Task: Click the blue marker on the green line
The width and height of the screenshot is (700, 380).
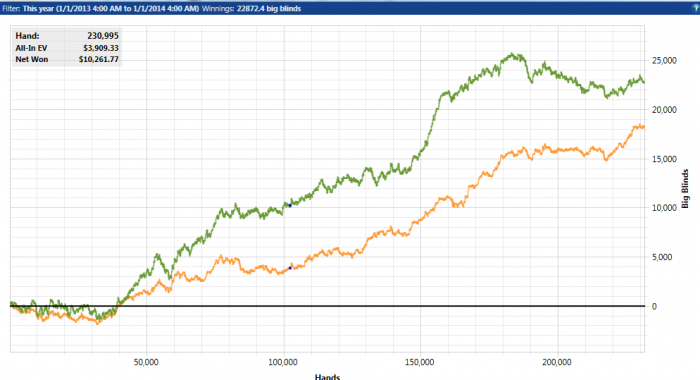Action: click(290, 205)
